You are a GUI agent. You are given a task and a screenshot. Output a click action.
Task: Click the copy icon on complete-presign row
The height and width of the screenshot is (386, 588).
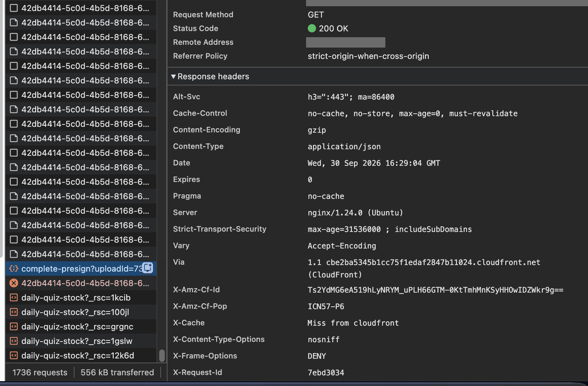pyautogui.click(x=148, y=268)
